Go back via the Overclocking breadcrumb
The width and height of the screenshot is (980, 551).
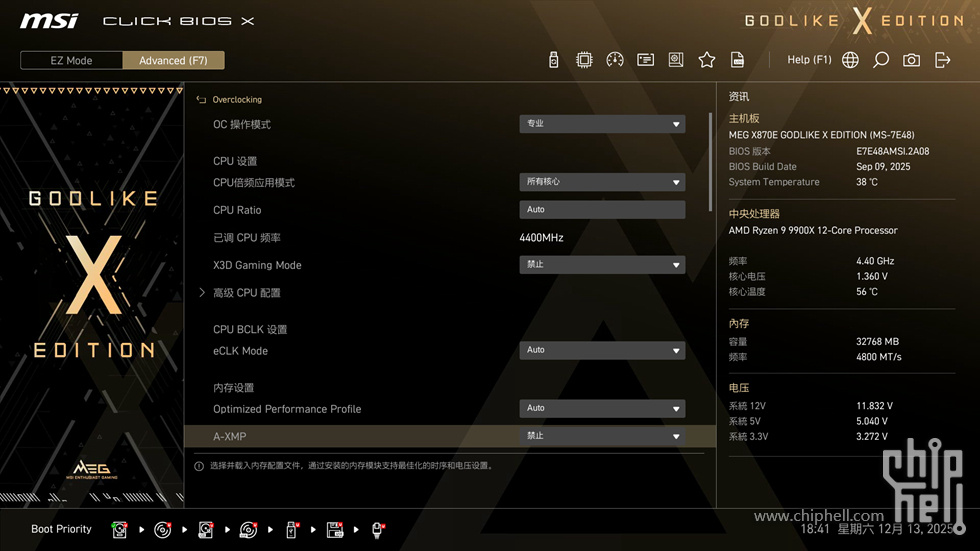(x=236, y=100)
